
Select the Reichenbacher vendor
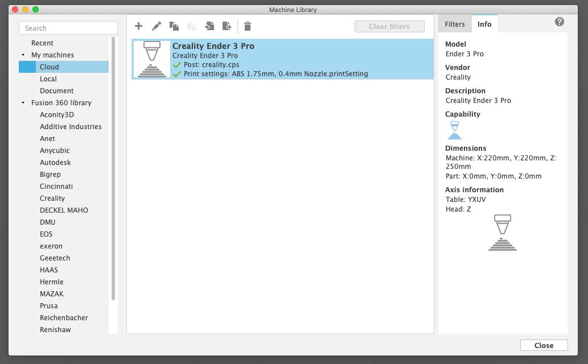tap(64, 318)
